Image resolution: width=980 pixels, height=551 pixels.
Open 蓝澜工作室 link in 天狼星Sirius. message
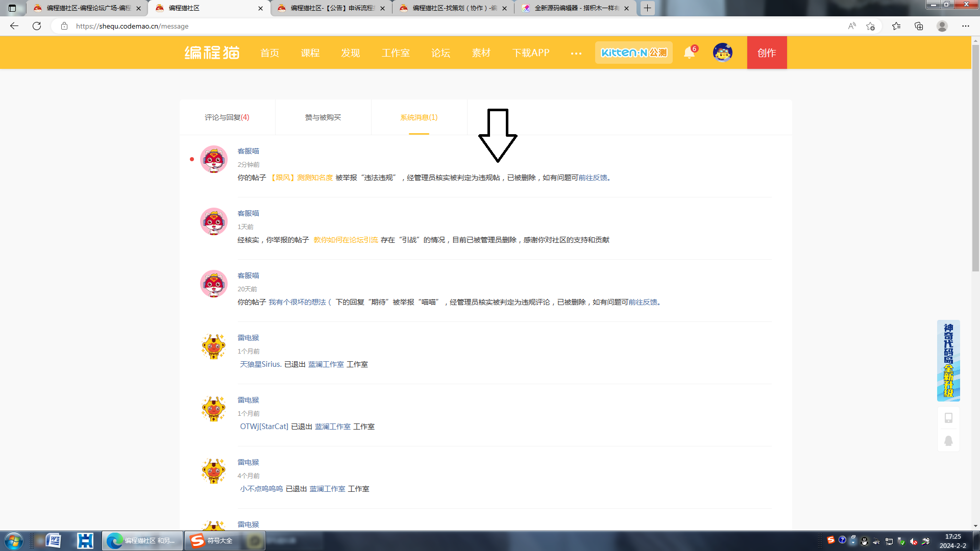point(326,364)
